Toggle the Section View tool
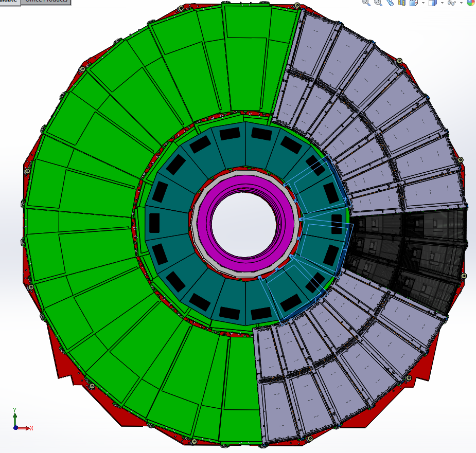The height and width of the screenshot is (453, 476). pyautogui.click(x=401, y=2)
